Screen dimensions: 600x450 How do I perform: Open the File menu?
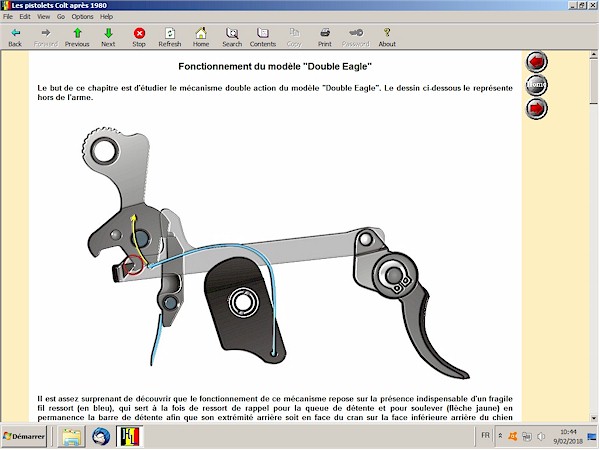[8, 17]
